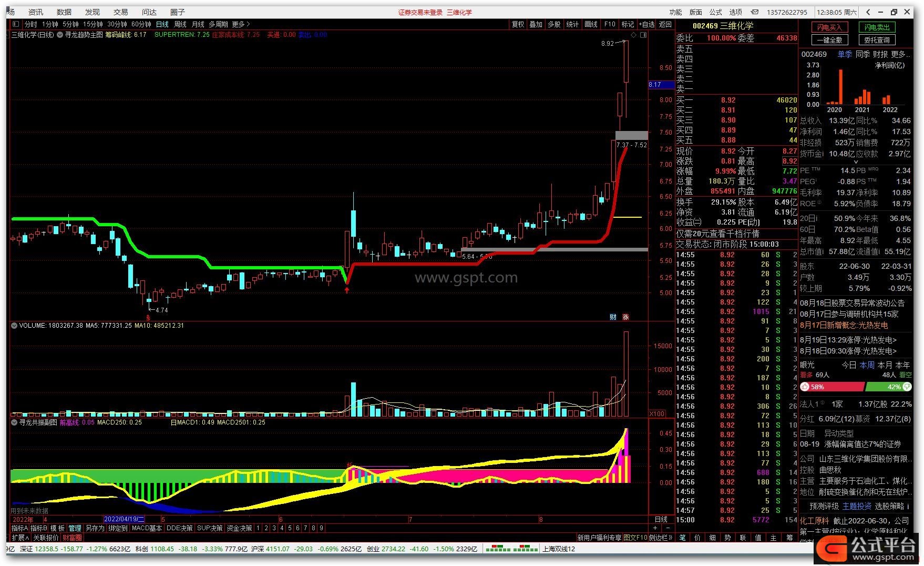The width and height of the screenshot is (924, 566).
Task: Click the blue 财 marker on chart
Action: click(613, 317)
